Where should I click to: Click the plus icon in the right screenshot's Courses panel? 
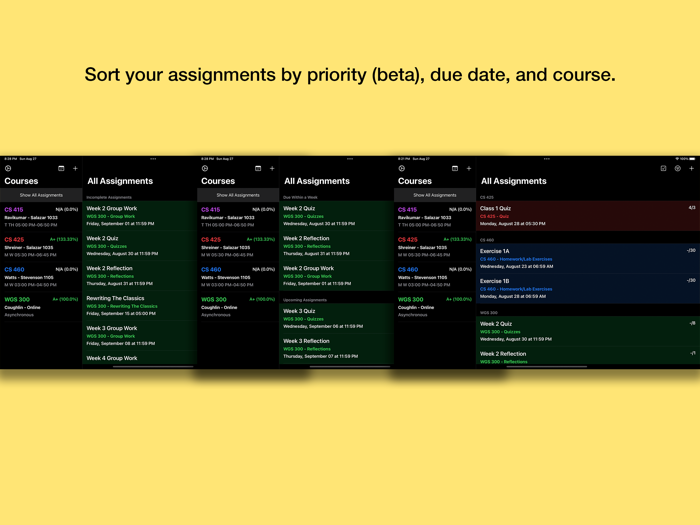(x=469, y=168)
